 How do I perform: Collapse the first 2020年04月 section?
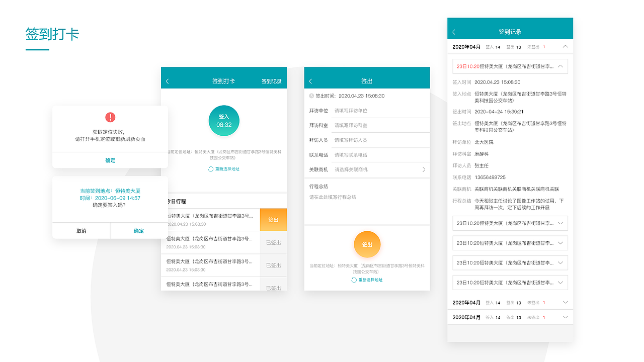565,47
